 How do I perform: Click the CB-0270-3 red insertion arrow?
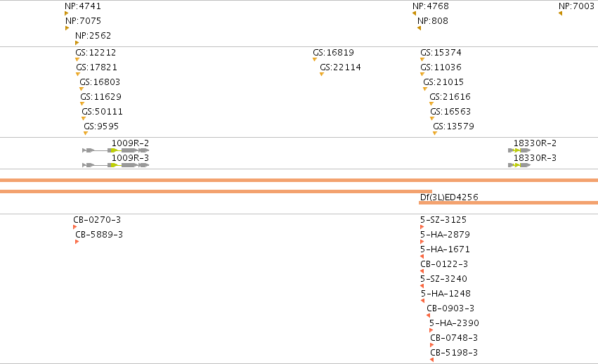pyautogui.click(x=74, y=227)
